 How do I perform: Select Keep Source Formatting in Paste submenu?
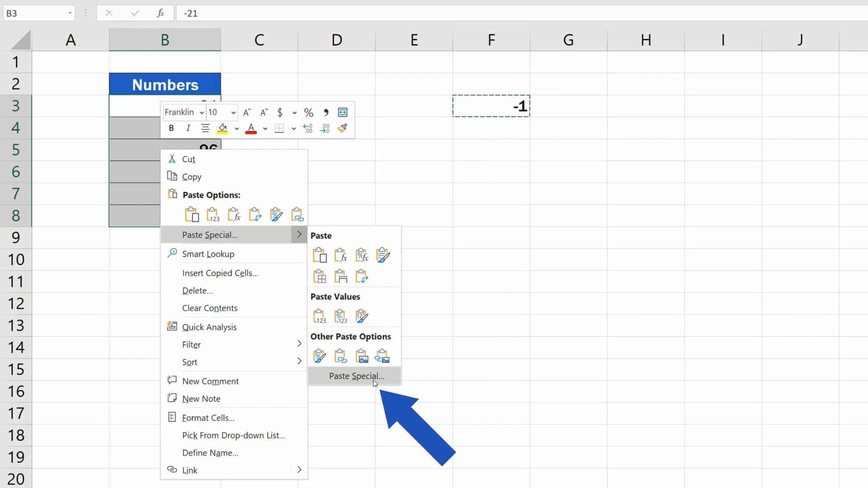(x=383, y=255)
